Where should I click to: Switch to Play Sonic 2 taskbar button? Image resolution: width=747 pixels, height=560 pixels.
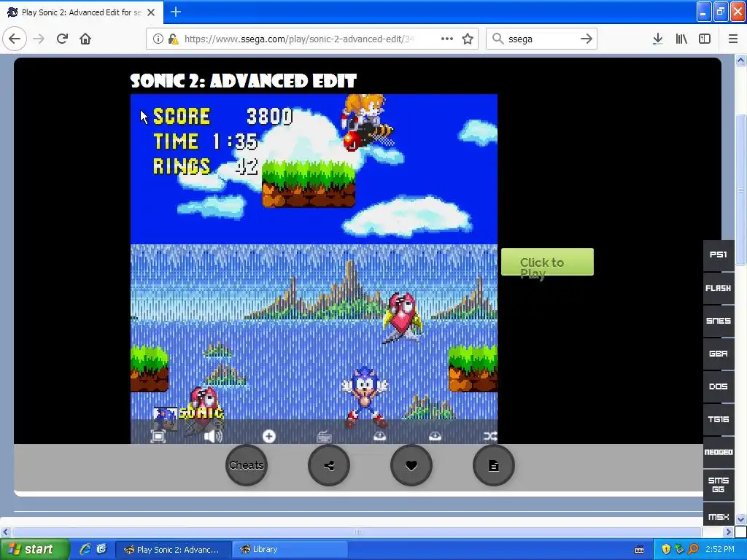(x=174, y=550)
